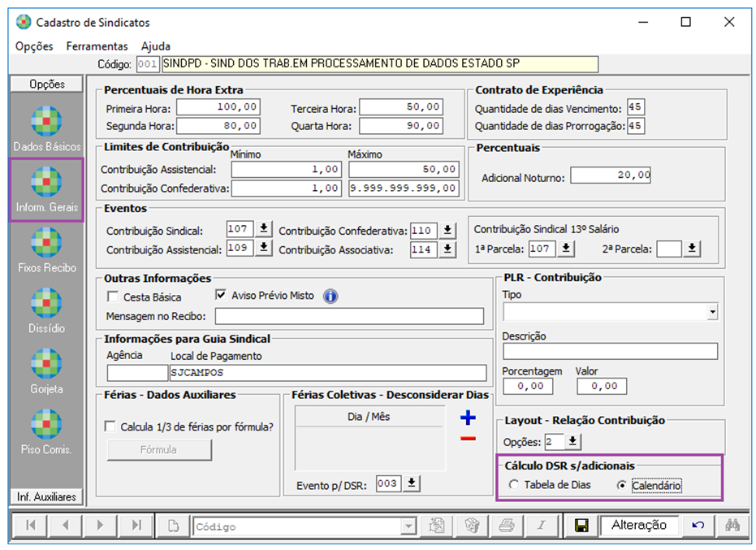Open the Fixos Recibo sidebar section

pos(46,250)
